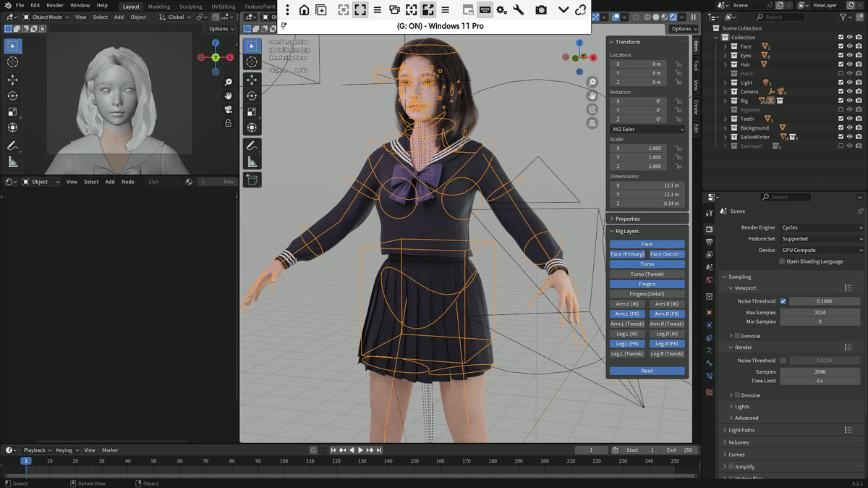Viewport: 868px width, 488px height.
Task: Hide the Teeth collection with its eye toggle
Action: [849, 119]
